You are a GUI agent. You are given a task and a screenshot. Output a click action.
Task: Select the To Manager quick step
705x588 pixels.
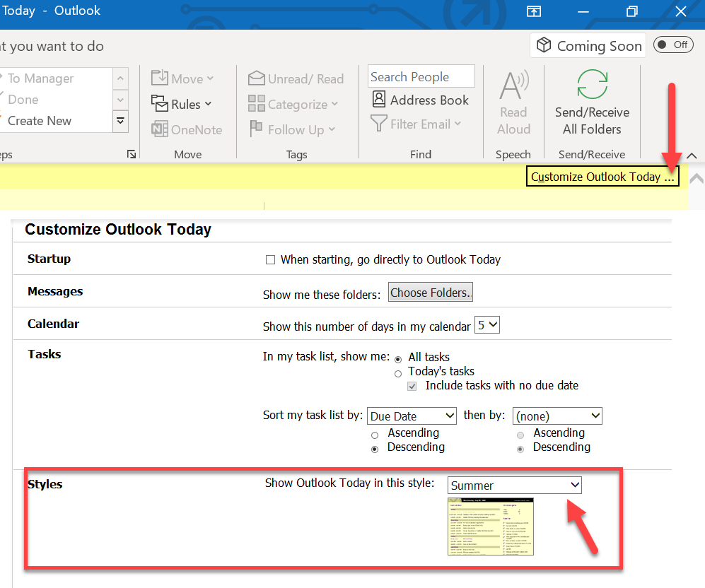tap(40, 78)
